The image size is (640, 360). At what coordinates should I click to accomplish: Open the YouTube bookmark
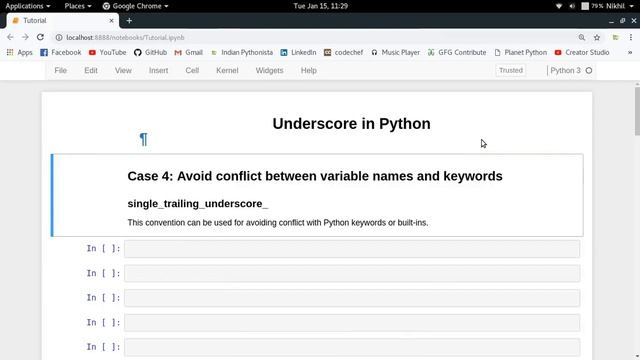(107, 52)
